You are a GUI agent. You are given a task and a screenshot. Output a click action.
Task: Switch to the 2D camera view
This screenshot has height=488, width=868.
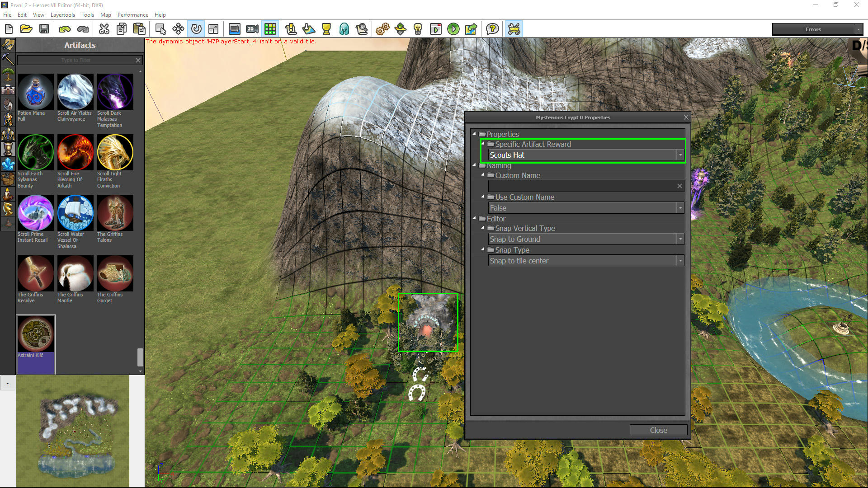click(x=252, y=29)
